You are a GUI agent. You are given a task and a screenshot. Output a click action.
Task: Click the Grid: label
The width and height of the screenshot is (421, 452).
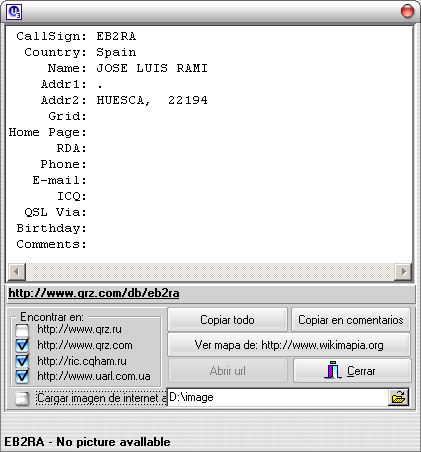pos(68,116)
